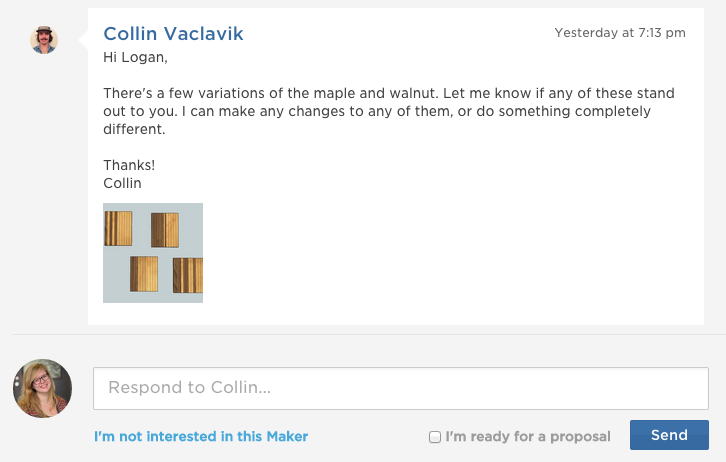Click the 'Collin' signature under Thanks
726x462 pixels.
[x=122, y=183]
